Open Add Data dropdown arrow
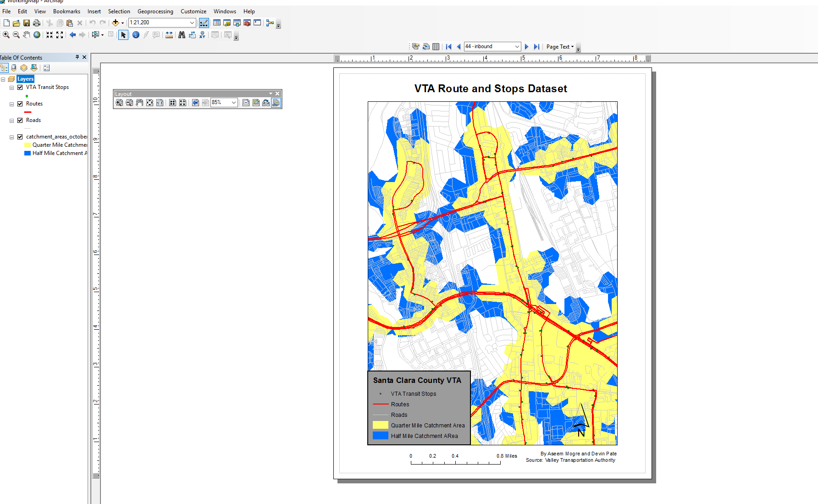Screen dimensions: 818x504 coord(122,23)
